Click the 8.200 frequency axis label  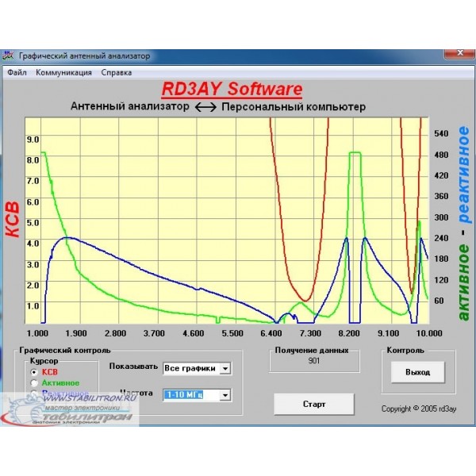click(349, 333)
